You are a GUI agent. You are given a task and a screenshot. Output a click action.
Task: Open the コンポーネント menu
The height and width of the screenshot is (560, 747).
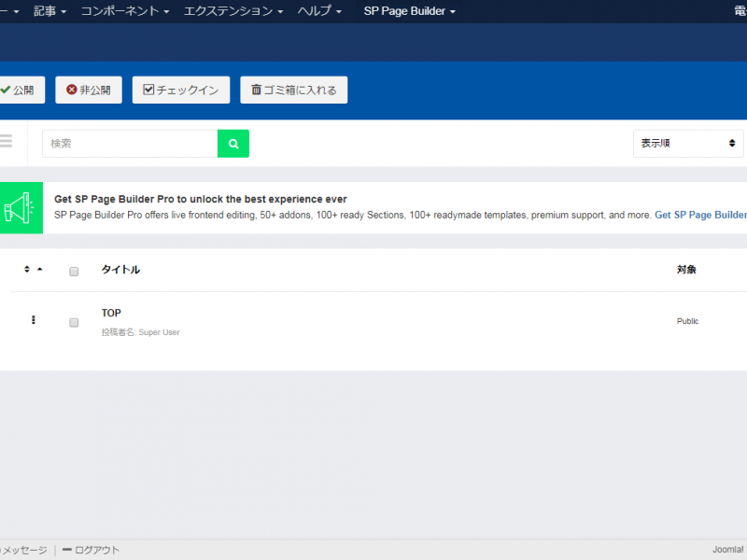(125, 11)
